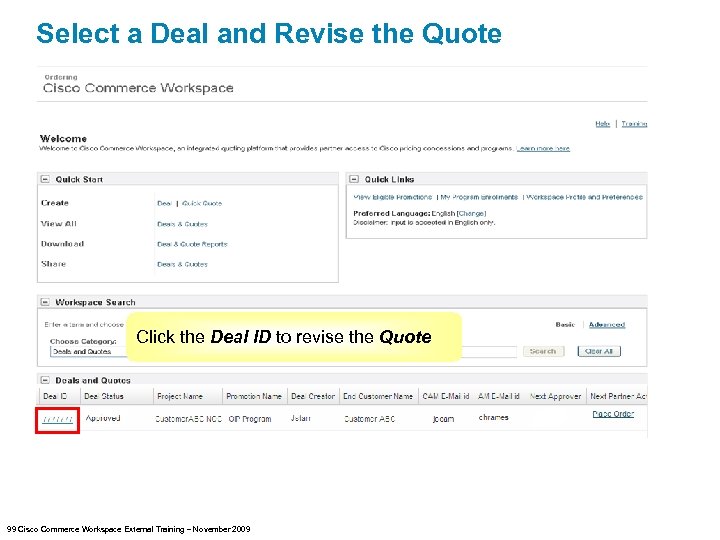Click the Approved status cell

(x=103, y=418)
